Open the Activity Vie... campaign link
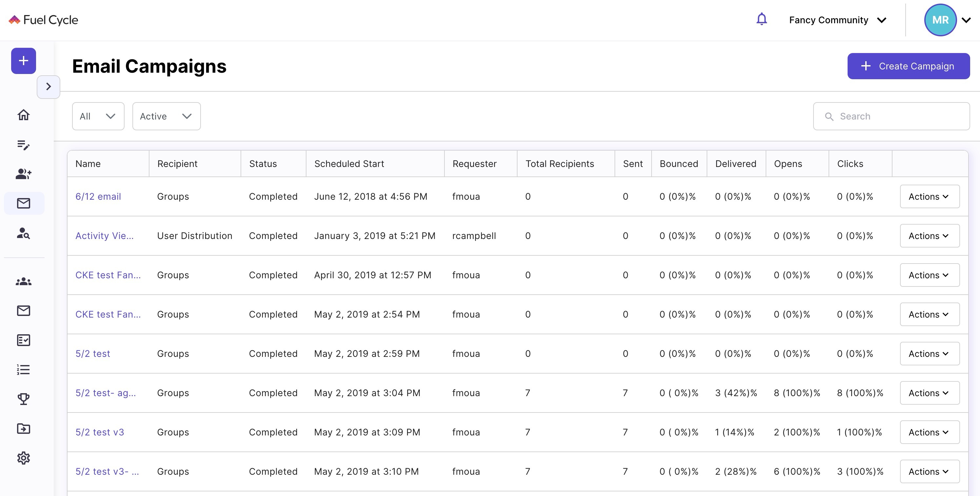 click(x=104, y=236)
